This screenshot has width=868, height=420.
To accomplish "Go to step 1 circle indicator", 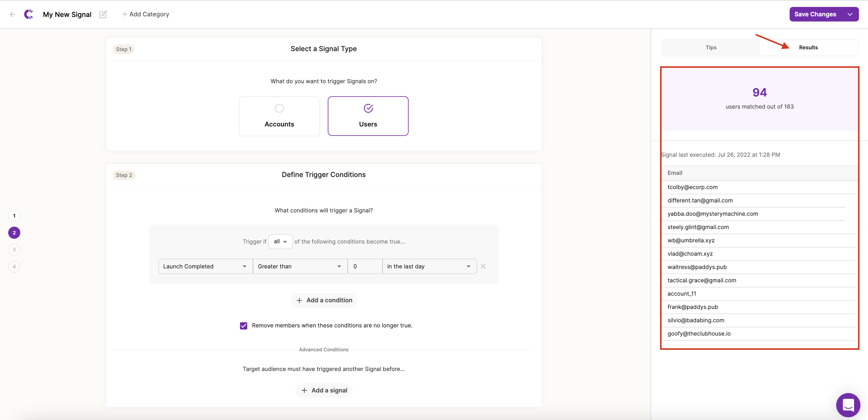I will point(14,215).
